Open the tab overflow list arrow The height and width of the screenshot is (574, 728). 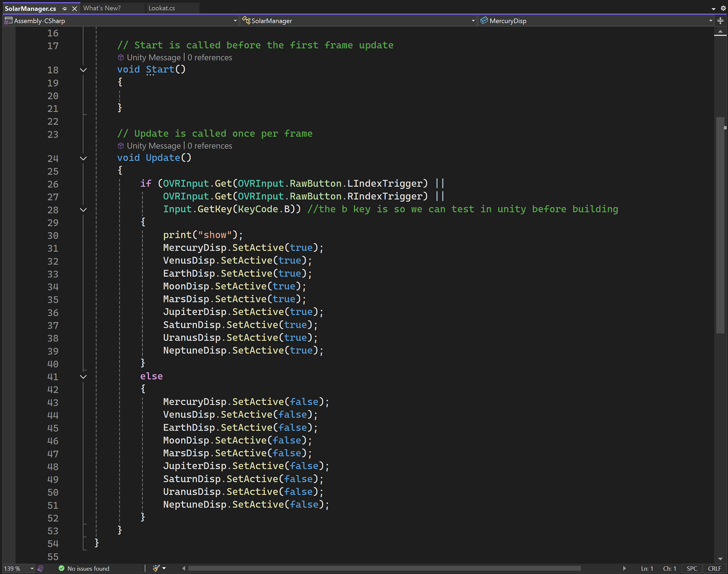tap(713, 9)
